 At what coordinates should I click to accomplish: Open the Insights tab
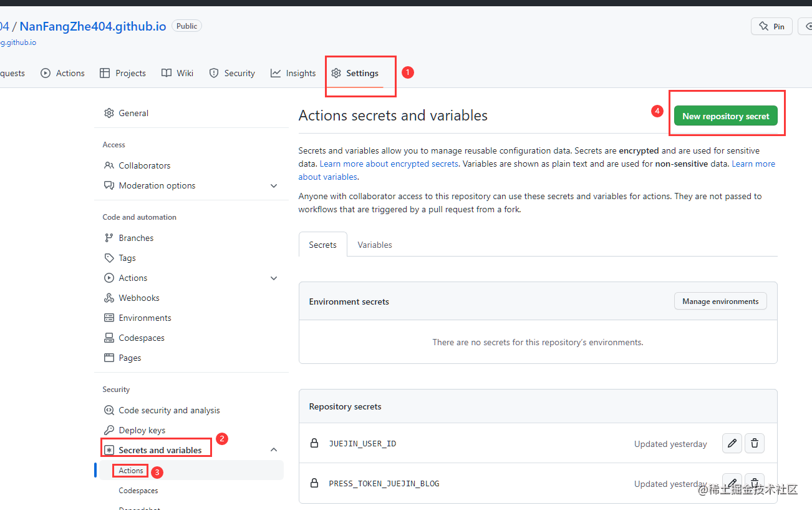click(x=293, y=73)
